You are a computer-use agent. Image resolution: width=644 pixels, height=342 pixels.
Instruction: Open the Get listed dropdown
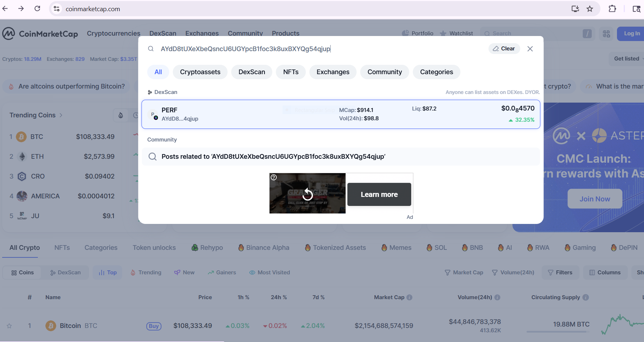tap(628, 59)
